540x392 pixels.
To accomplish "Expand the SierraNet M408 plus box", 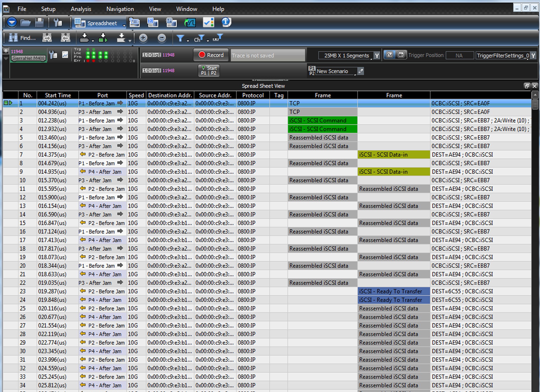I will click(6, 51).
